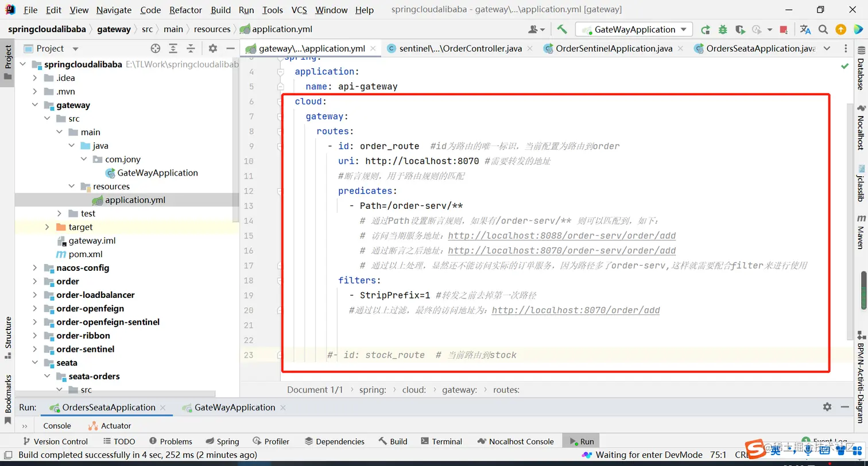The width and height of the screenshot is (868, 466).
Task: Open the GateWayApplication run configuration dropdown
Action: pos(634,29)
